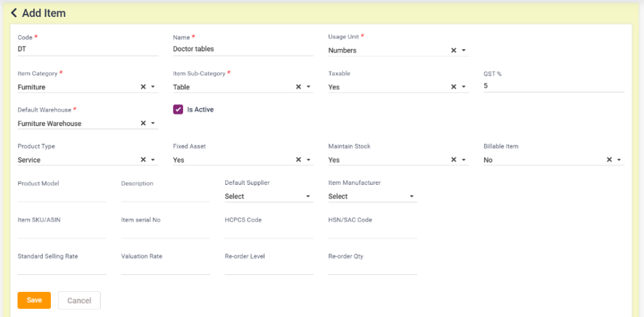Image resolution: width=644 pixels, height=317 pixels.
Task: Open the Maintain Stock dropdown arrow
Action: tap(464, 160)
